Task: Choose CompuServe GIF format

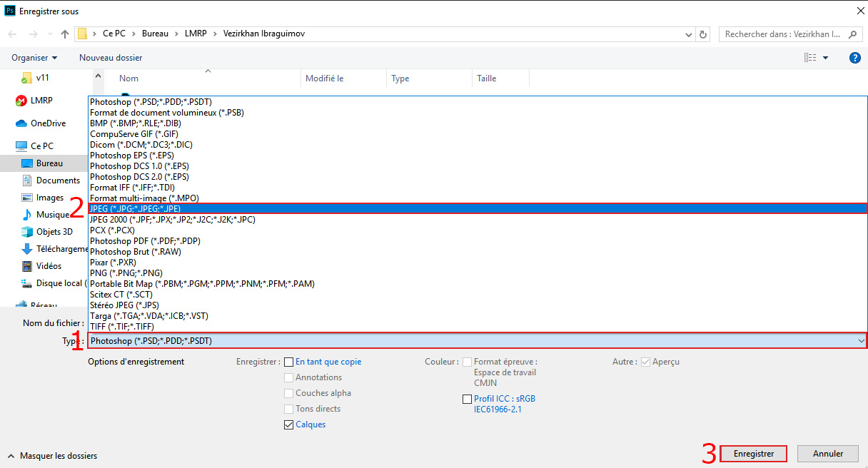Action: tap(477, 134)
